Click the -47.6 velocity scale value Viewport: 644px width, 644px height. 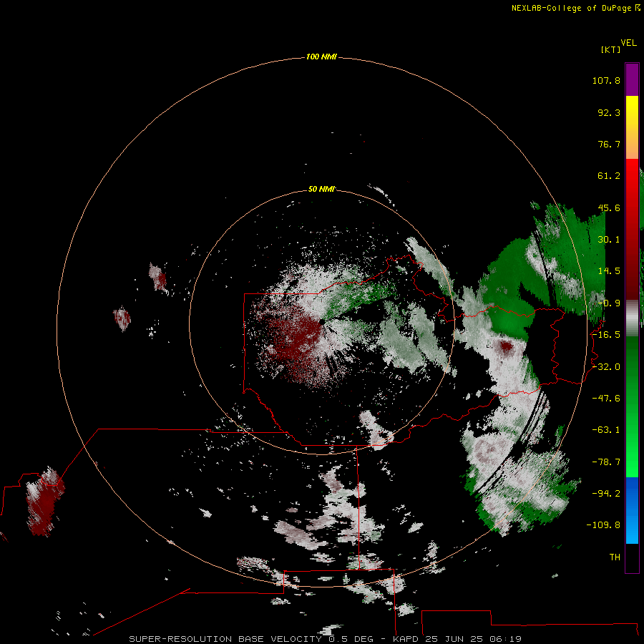coord(606,399)
